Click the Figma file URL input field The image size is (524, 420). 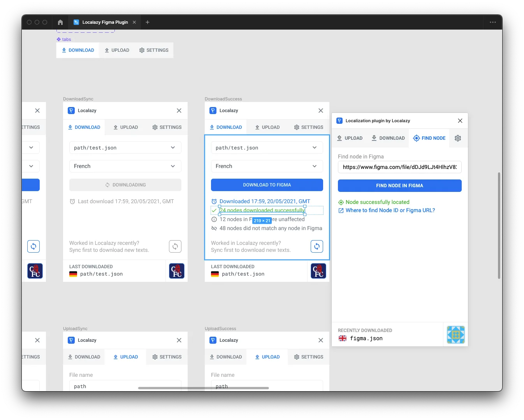(399, 167)
